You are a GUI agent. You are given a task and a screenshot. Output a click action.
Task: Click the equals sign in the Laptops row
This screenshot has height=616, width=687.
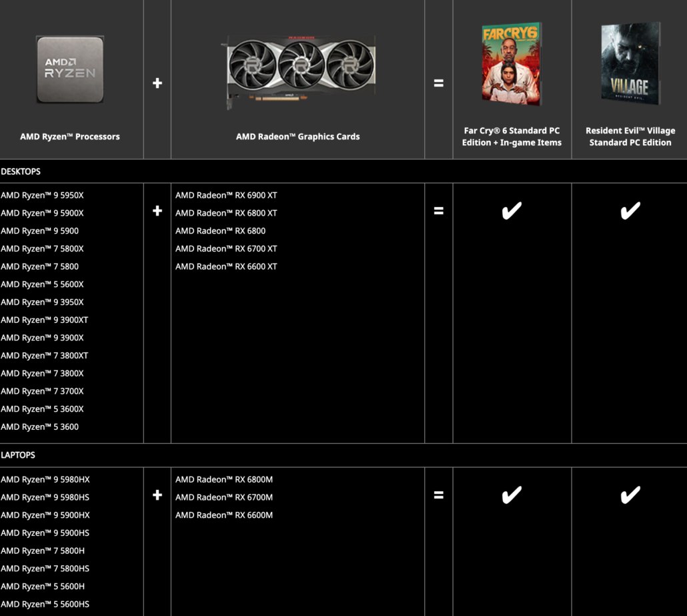(x=439, y=495)
